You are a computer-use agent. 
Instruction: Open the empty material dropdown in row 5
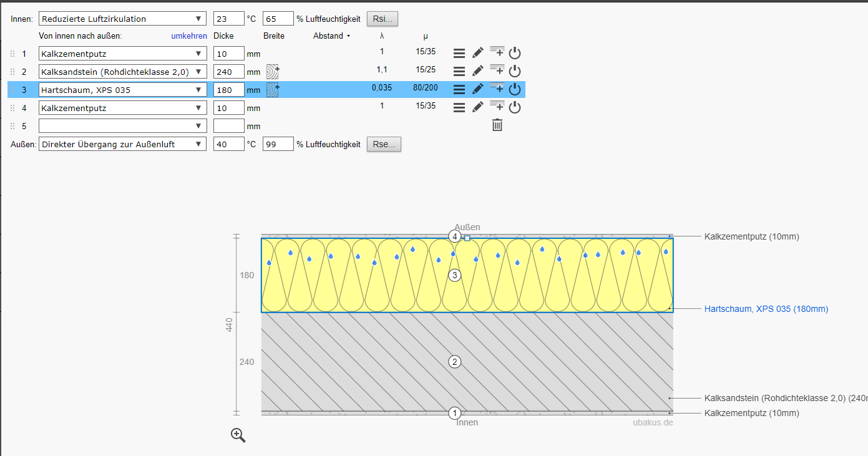[x=122, y=126]
